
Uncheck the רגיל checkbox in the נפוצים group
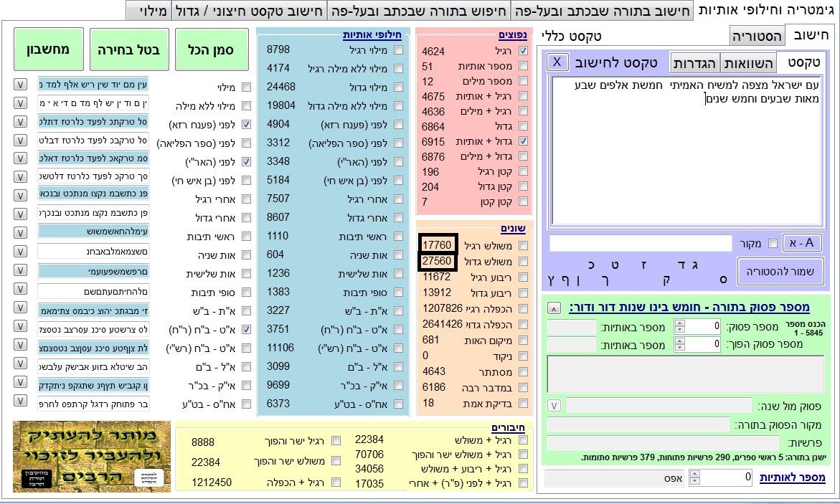click(x=523, y=51)
